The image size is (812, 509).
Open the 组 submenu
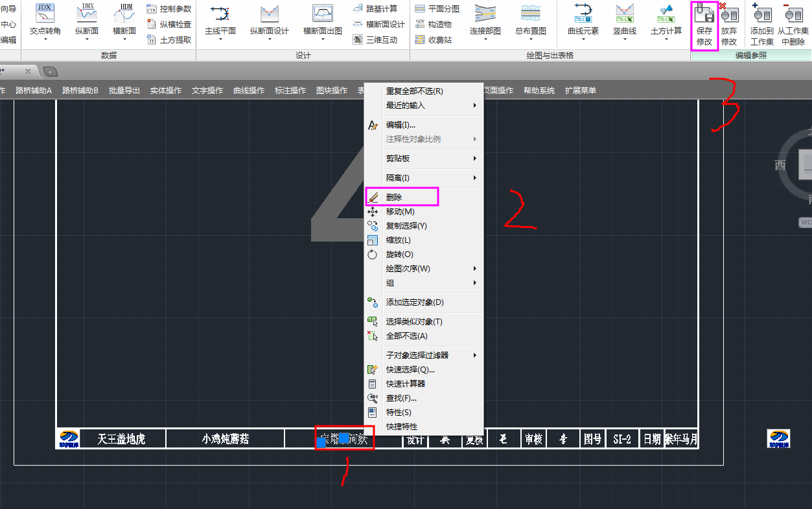click(x=424, y=283)
